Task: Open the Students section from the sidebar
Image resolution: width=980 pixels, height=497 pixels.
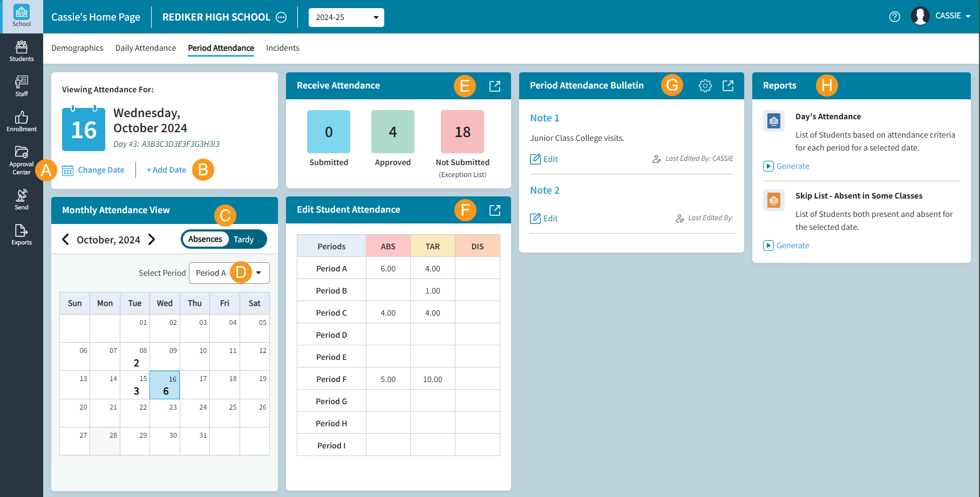Action: point(21,50)
